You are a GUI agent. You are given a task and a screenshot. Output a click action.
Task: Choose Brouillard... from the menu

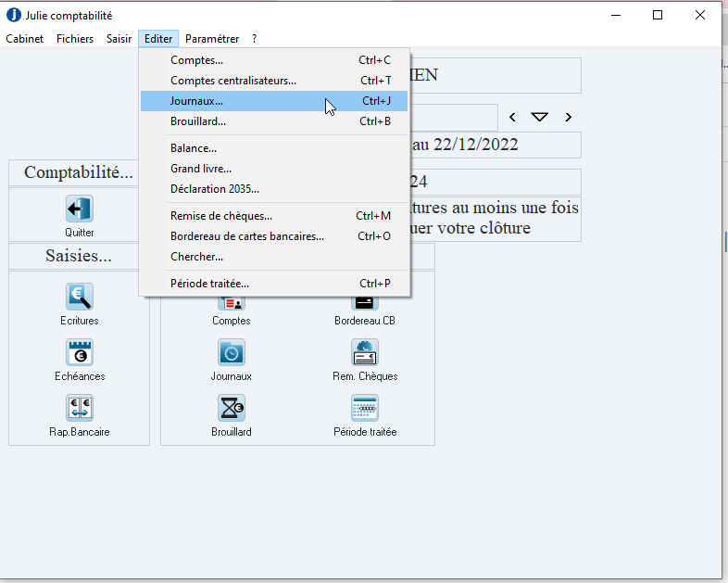(x=274, y=121)
